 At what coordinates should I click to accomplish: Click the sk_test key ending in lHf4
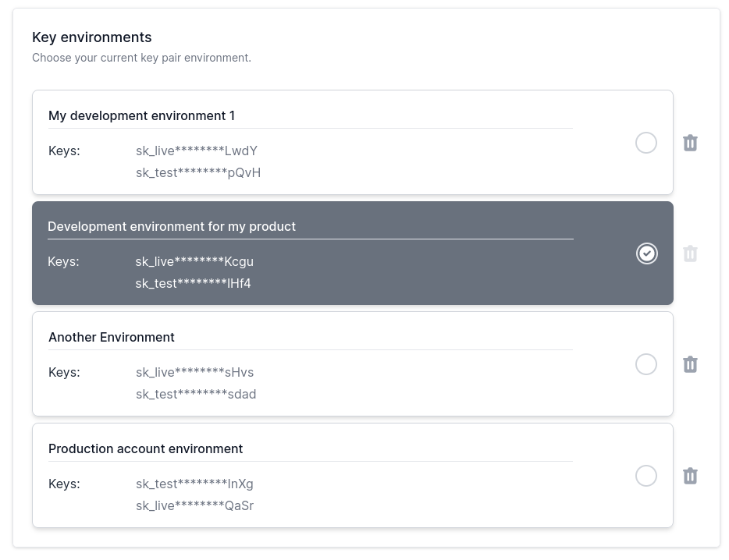pos(193,283)
